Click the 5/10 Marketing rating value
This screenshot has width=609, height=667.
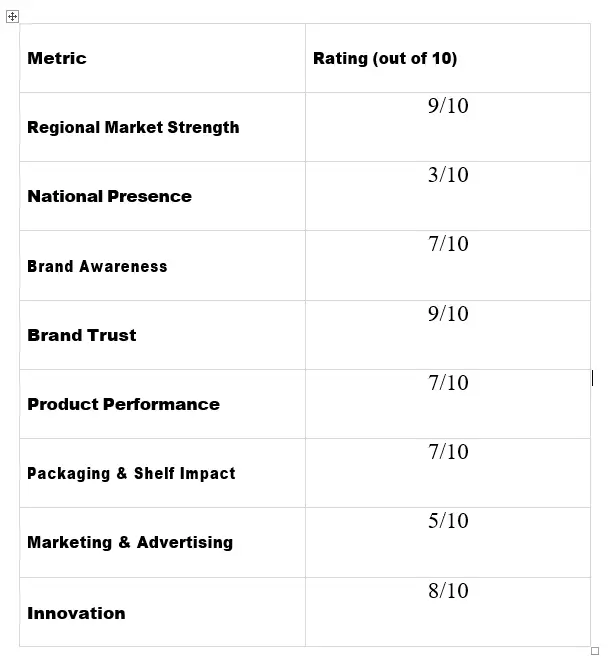tap(448, 521)
